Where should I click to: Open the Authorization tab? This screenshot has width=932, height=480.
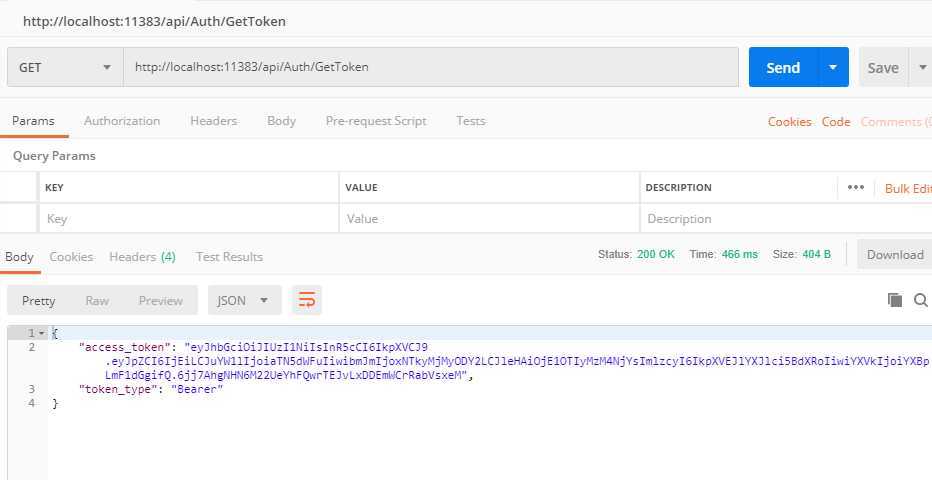click(122, 121)
